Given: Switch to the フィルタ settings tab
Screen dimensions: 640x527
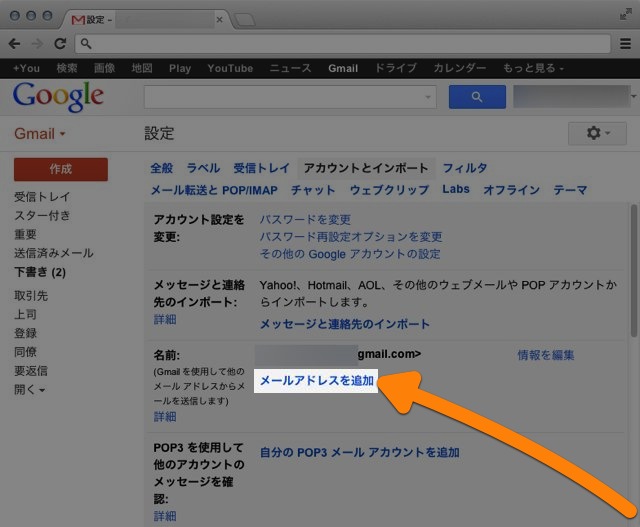Looking at the screenshot, I should click(x=465, y=168).
